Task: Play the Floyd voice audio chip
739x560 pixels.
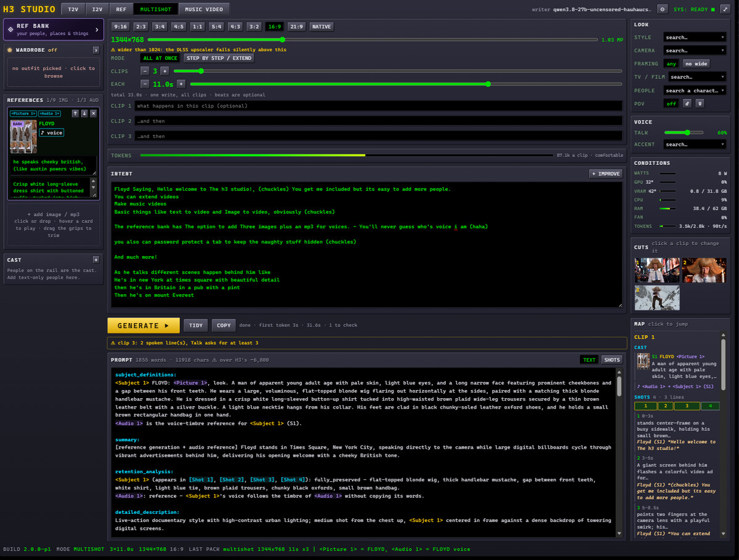Action: [x=52, y=133]
